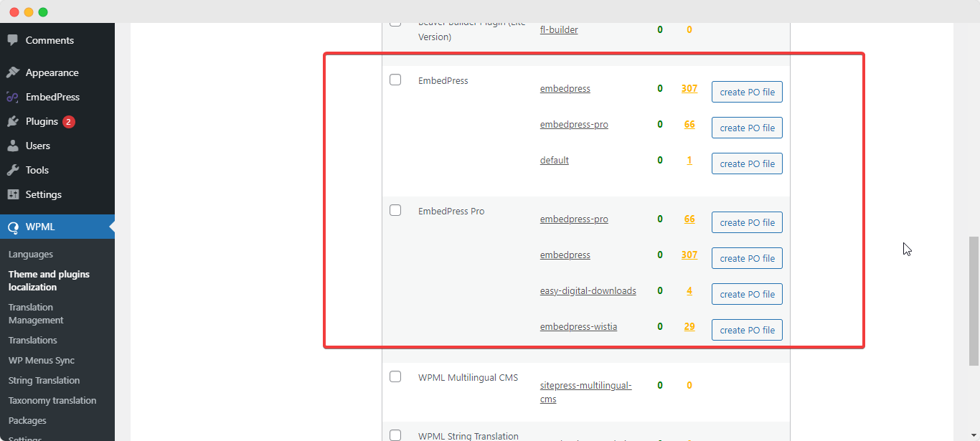Tick the WPML Multilingual CMS checkbox
The image size is (980, 441).
[395, 376]
